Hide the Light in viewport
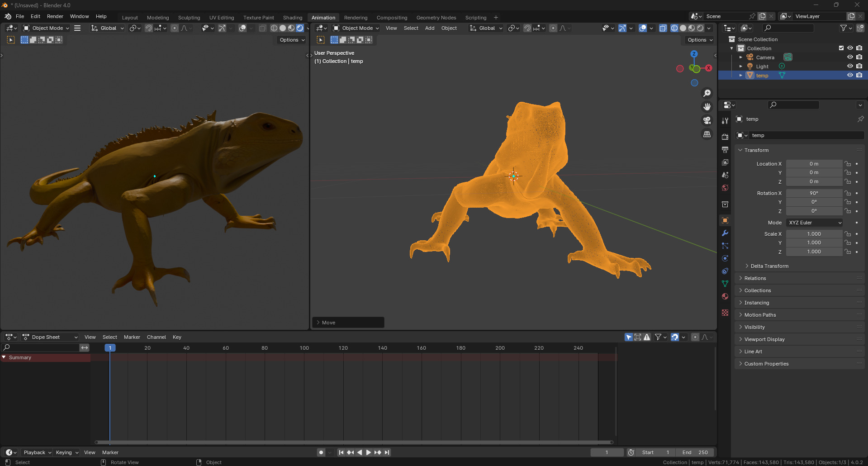This screenshot has width=868, height=466. (850, 66)
